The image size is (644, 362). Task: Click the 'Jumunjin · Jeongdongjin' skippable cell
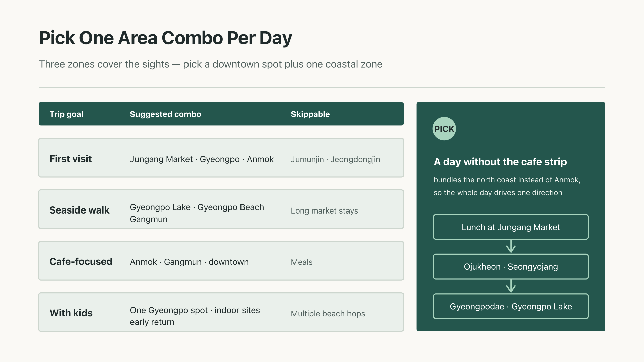pos(335,159)
